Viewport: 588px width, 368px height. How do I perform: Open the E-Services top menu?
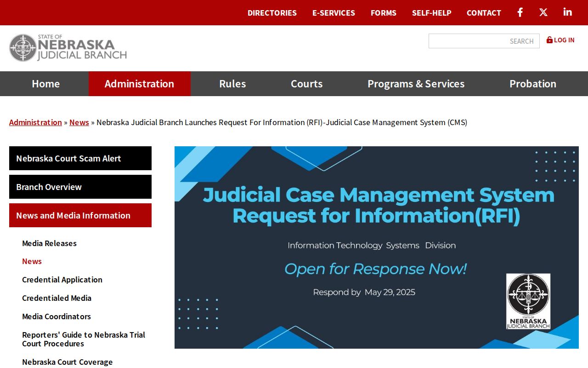click(334, 13)
